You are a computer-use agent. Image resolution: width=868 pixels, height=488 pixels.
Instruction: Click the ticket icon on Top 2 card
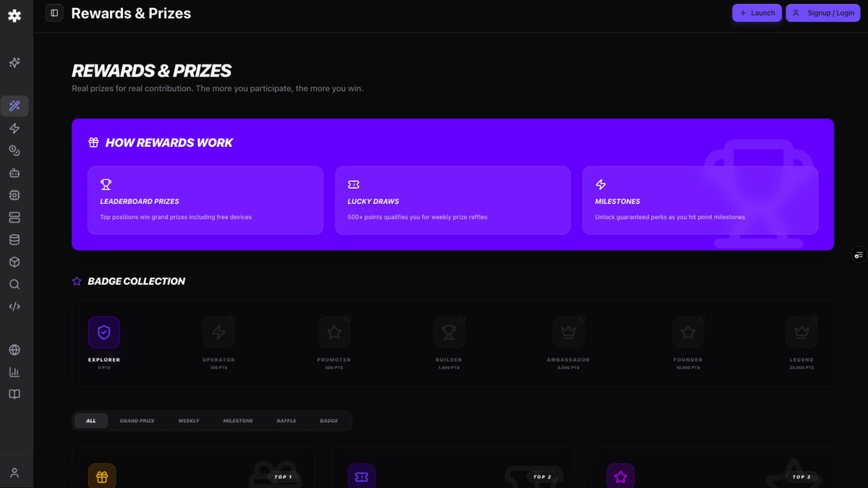click(x=362, y=476)
